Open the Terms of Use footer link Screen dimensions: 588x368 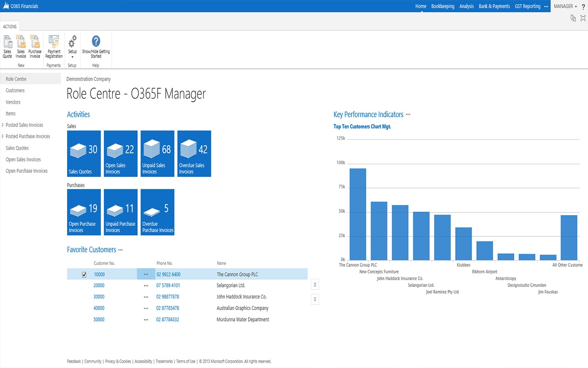pyautogui.click(x=186, y=362)
